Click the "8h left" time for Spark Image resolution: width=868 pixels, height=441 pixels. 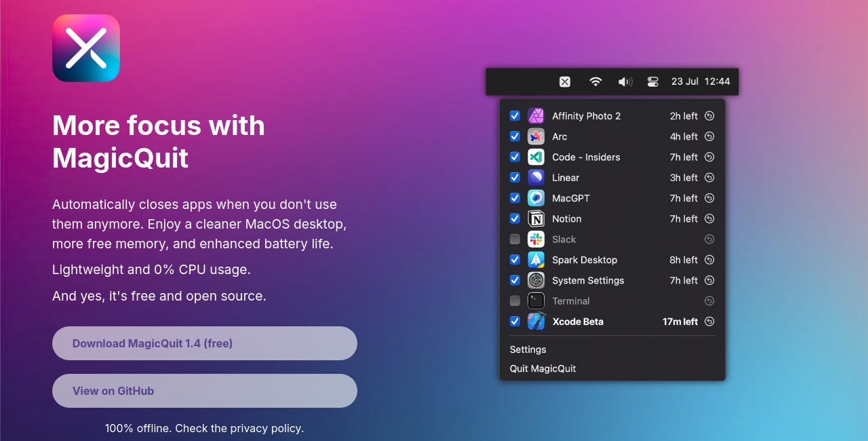point(684,260)
